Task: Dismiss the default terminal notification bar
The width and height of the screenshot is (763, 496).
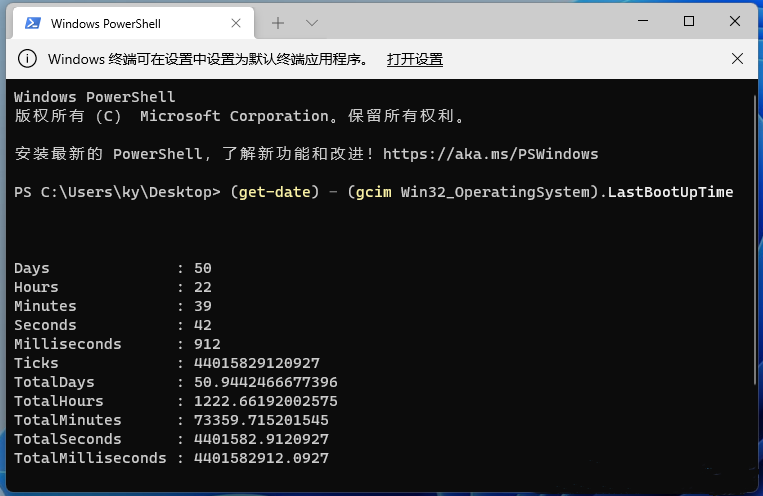Action: (x=737, y=59)
